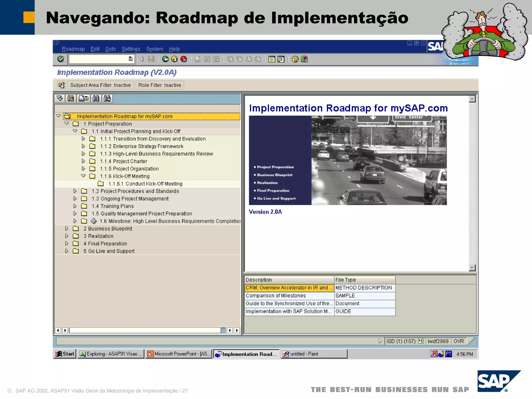Select Implementation with SAP Solution M... row
Screen dimensions: 532x399
pos(320,311)
